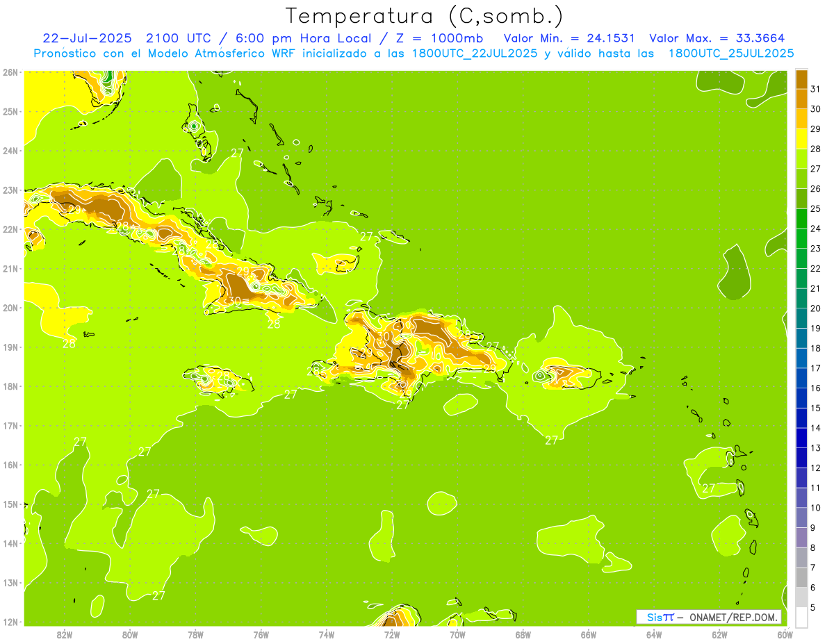Click the colorbar label '16'
Viewport: 834px width, 644px height.
coord(815,388)
